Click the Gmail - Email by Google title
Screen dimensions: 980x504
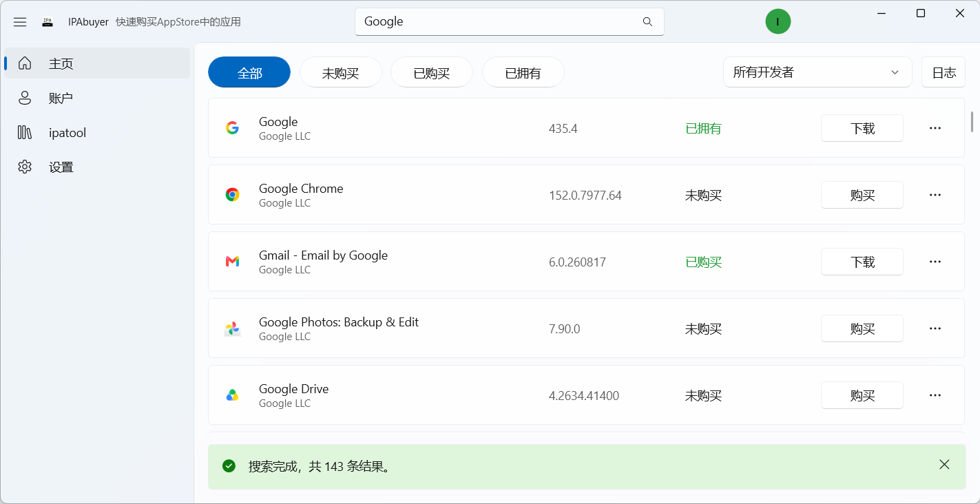tap(323, 255)
